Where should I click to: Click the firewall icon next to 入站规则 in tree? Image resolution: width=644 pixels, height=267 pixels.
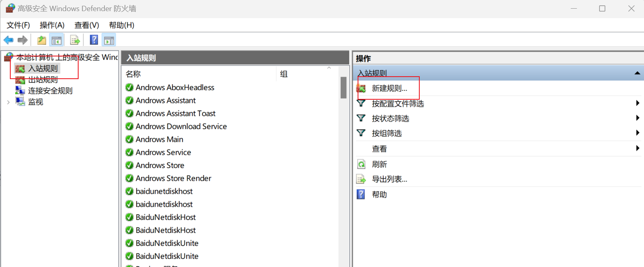[x=20, y=68]
